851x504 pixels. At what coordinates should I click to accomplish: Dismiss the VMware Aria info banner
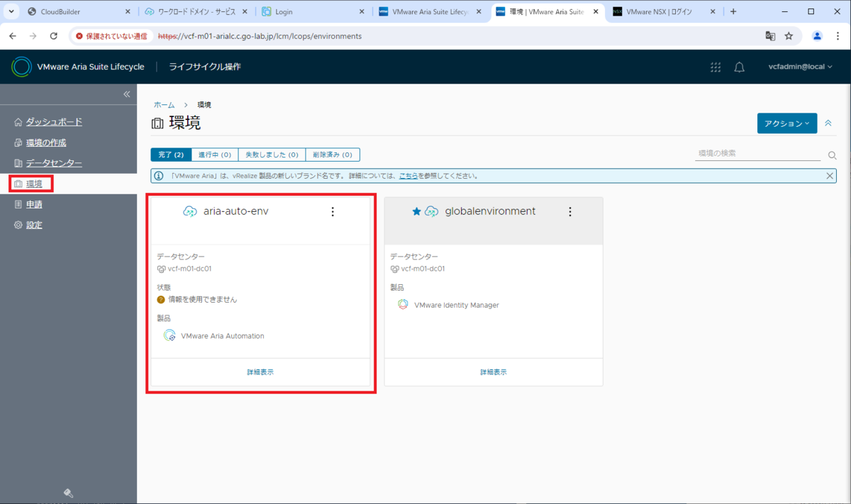[830, 176]
